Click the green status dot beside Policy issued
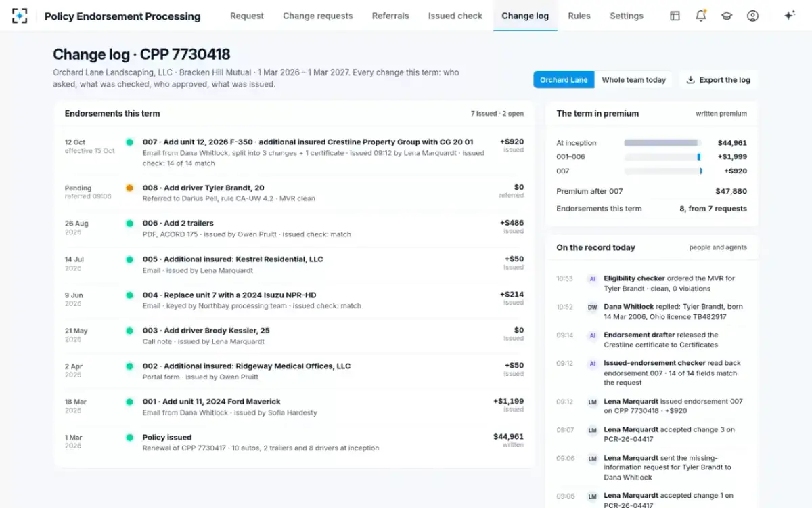 129,438
